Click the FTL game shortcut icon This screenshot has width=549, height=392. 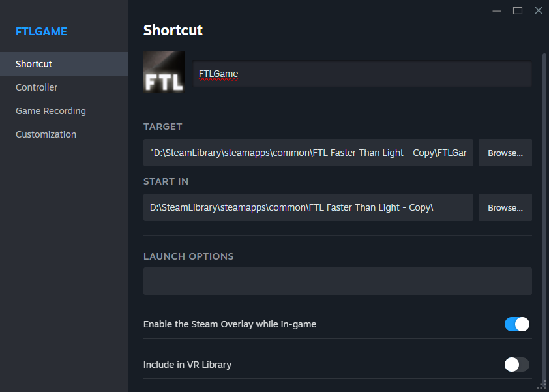point(164,72)
